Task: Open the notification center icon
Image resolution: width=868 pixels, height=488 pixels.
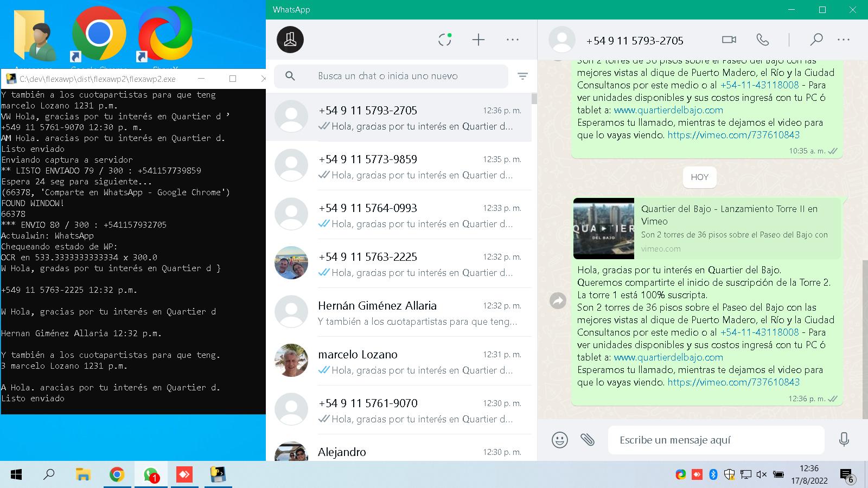Action: click(x=847, y=476)
